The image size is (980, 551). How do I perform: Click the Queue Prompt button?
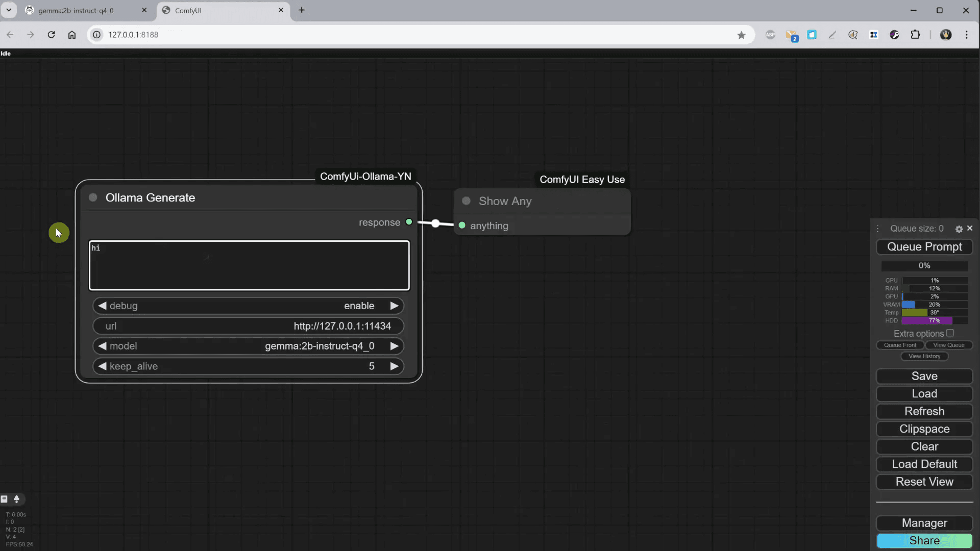coord(924,247)
